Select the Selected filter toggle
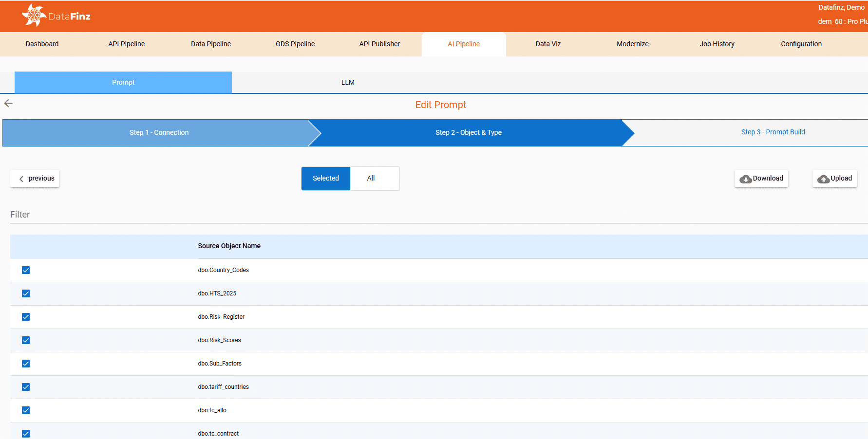 (x=325, y=178)
